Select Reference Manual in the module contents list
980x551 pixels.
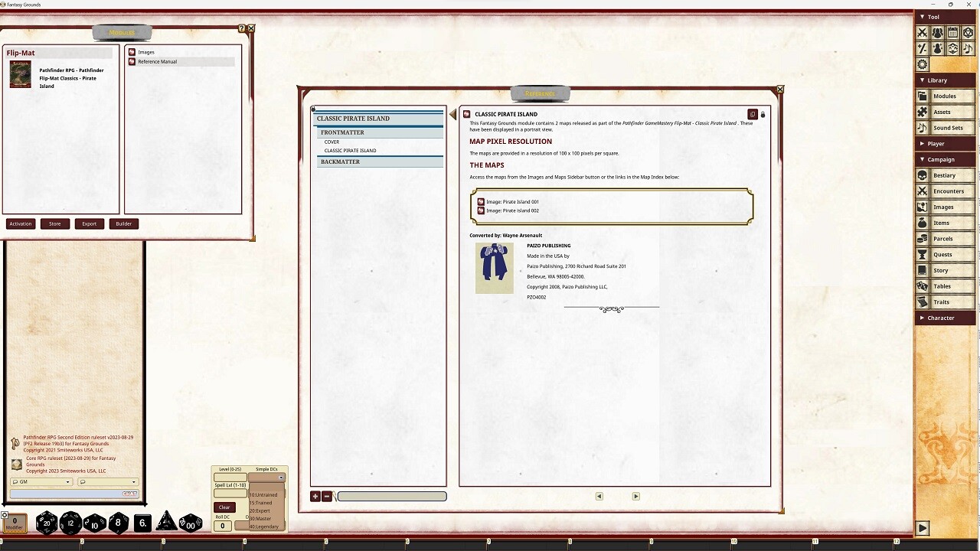(156, 61)
